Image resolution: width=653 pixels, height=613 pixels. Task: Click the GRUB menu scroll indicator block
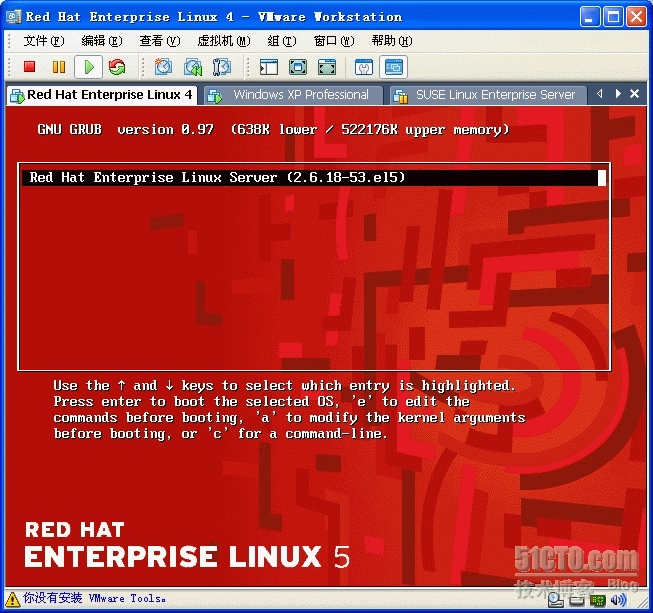(602, 178)
